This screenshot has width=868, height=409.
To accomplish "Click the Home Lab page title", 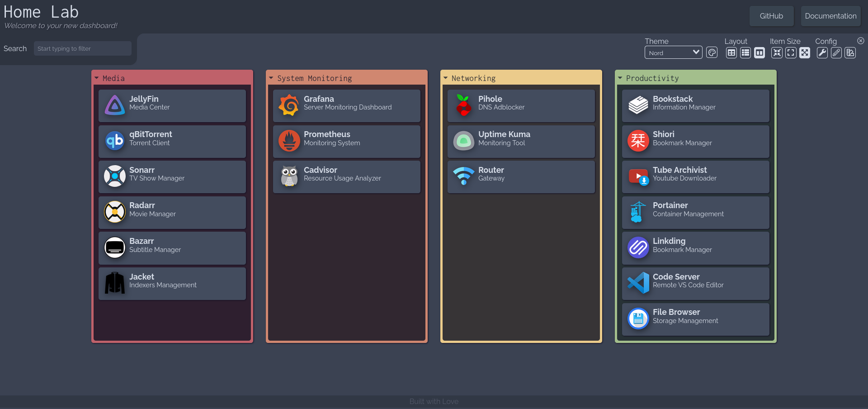I will tap(41, 12).
